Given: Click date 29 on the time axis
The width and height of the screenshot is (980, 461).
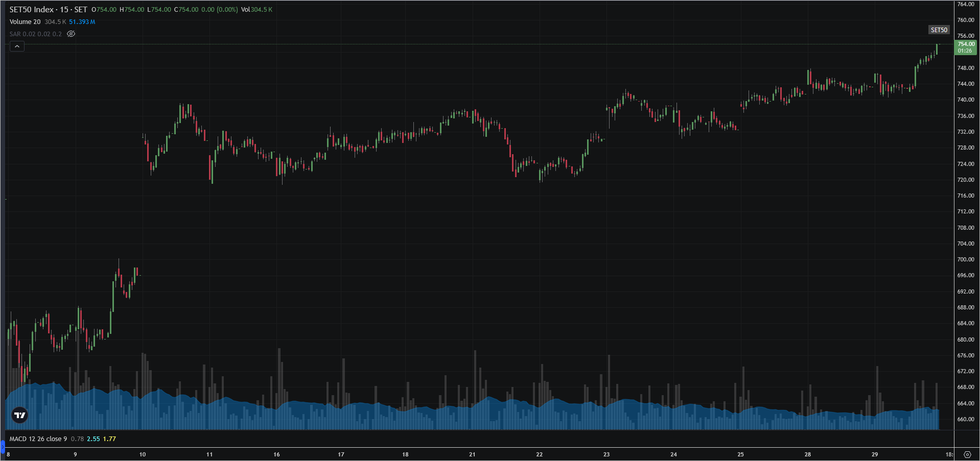Looking at the screenshot, I should pos(875,454).
